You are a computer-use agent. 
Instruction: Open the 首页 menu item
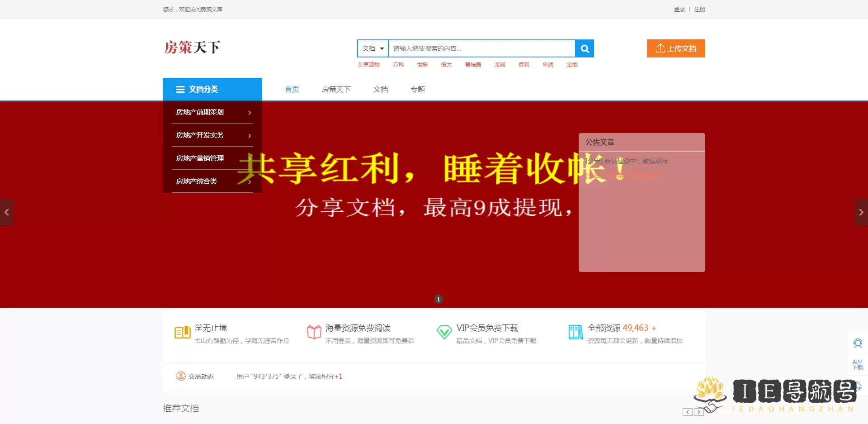click(292, 89)
